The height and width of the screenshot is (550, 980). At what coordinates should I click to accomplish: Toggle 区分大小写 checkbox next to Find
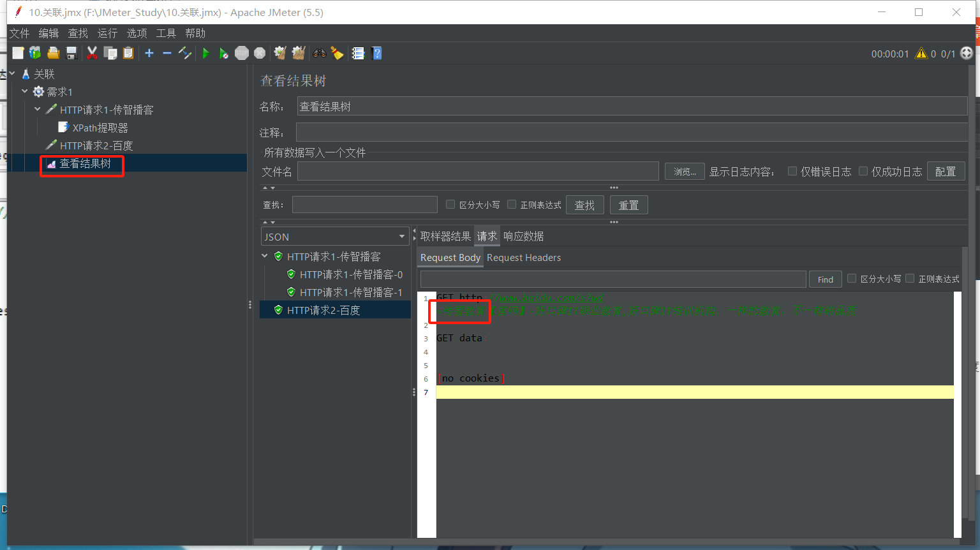[x=852, y=278]
